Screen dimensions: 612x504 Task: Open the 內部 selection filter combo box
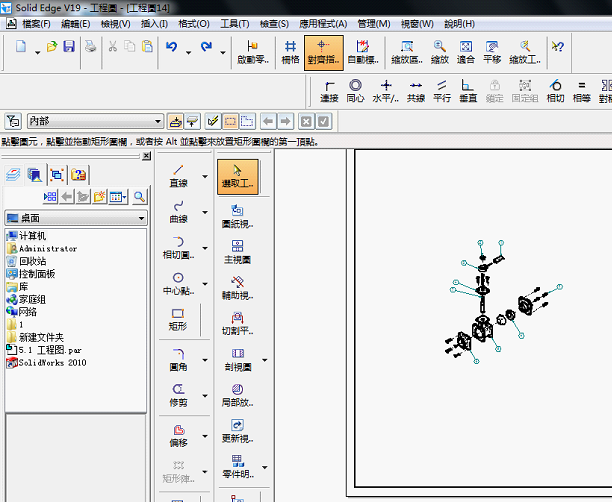point(95,121)
